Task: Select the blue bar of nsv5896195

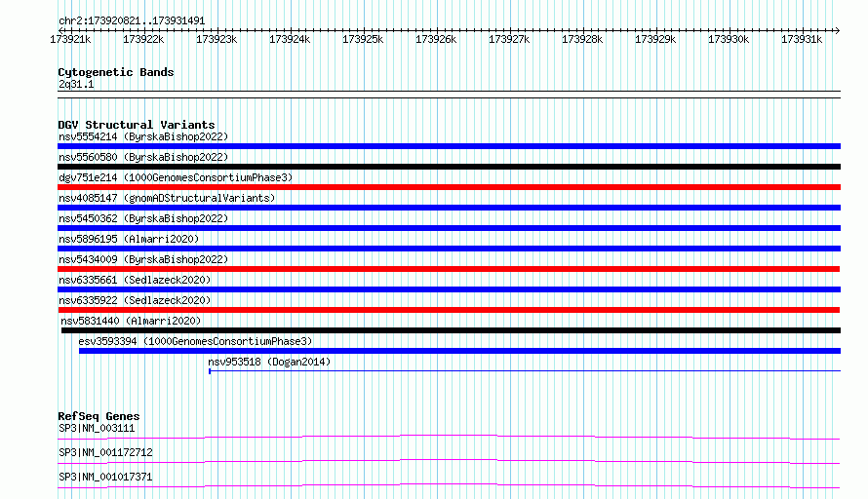Action: (x=449, y=249)
